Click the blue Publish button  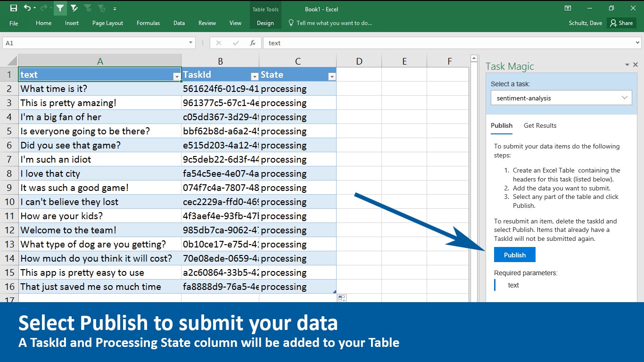tap(515, 255)
